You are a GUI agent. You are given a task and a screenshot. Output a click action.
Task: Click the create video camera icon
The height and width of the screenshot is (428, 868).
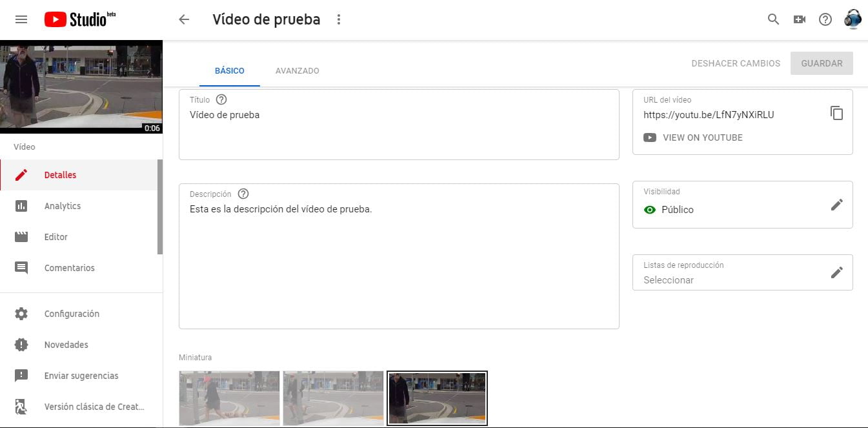tap(800, 19)
